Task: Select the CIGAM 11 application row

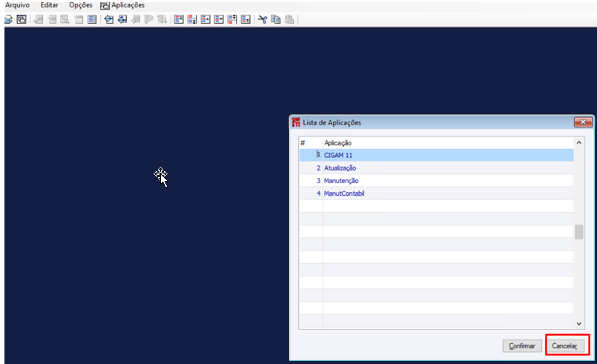Action: [x=436, y=155]
